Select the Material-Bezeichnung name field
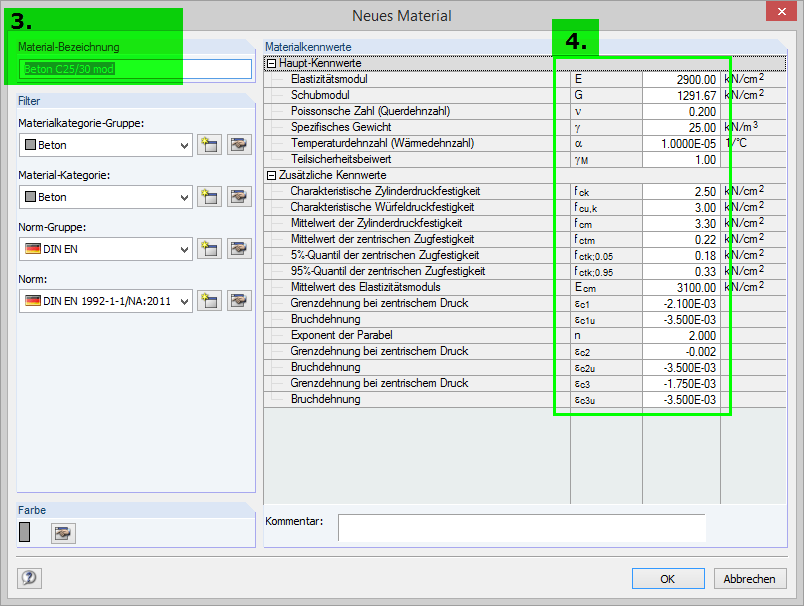 [137, 69]
